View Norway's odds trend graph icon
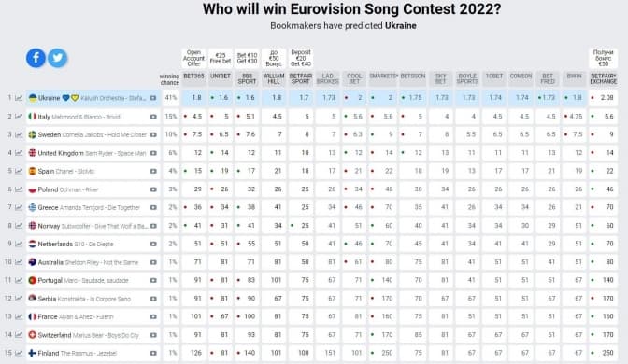 pos(19,226)
